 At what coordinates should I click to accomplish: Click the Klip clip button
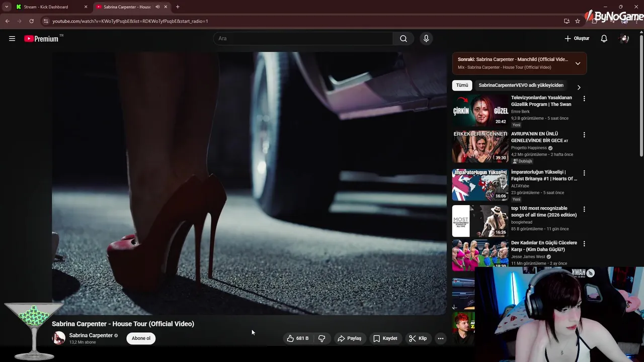[x=418, y=338]
